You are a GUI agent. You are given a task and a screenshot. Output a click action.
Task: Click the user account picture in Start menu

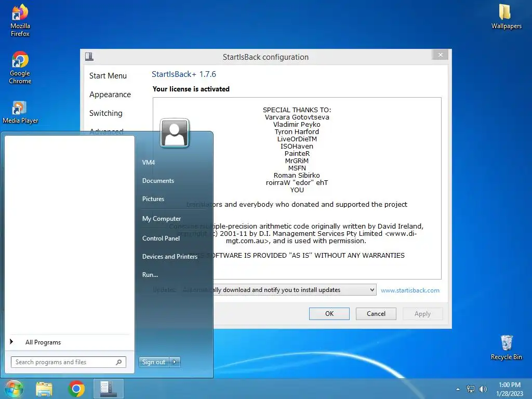(175, 133)
